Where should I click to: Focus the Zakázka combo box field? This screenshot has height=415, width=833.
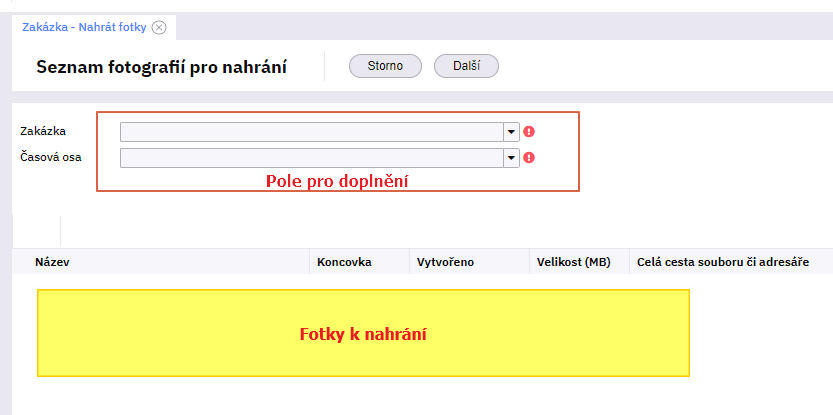[311, 131]
